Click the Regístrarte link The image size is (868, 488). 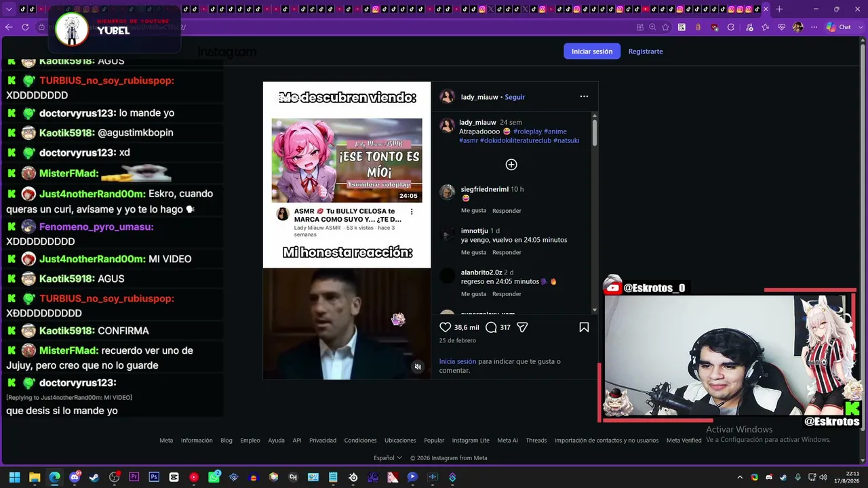coord(646,52)
